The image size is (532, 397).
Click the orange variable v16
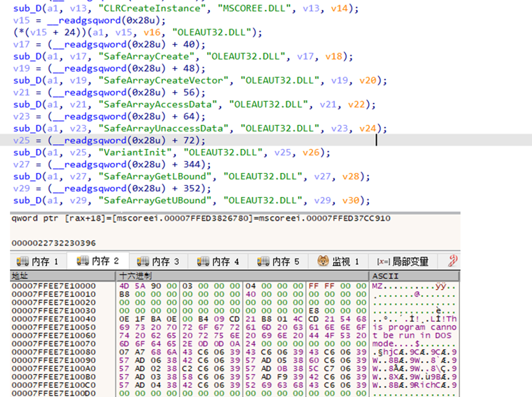tap(152, 33)
